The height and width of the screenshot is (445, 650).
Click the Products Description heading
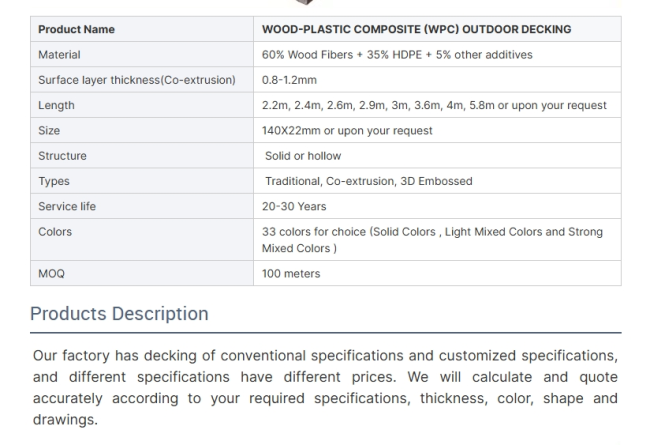point(119,314)
